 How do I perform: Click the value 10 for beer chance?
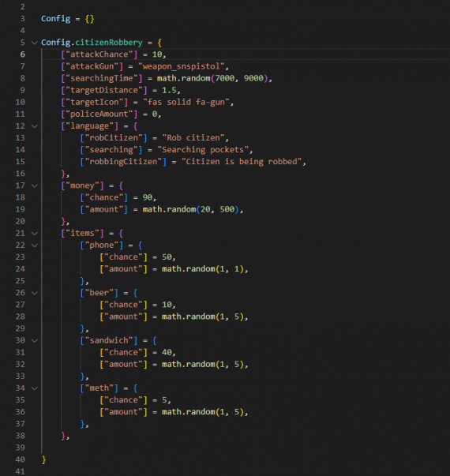tap(167, 305)
